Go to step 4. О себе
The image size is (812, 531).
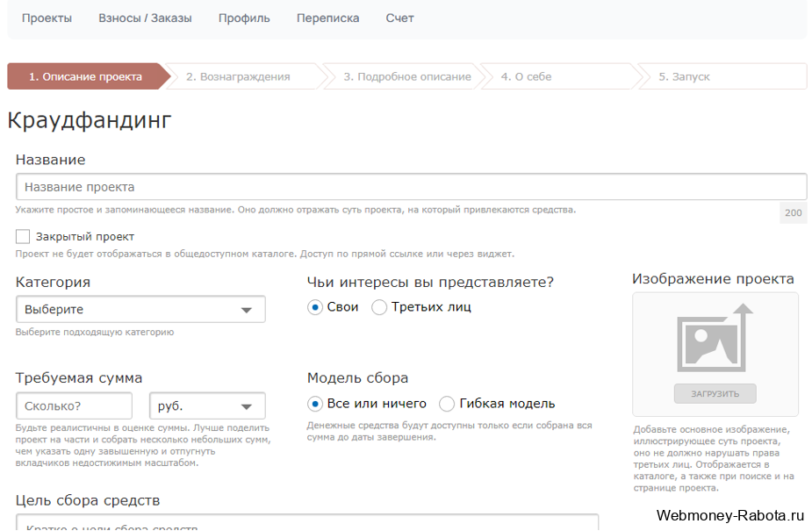pos(562,76)
